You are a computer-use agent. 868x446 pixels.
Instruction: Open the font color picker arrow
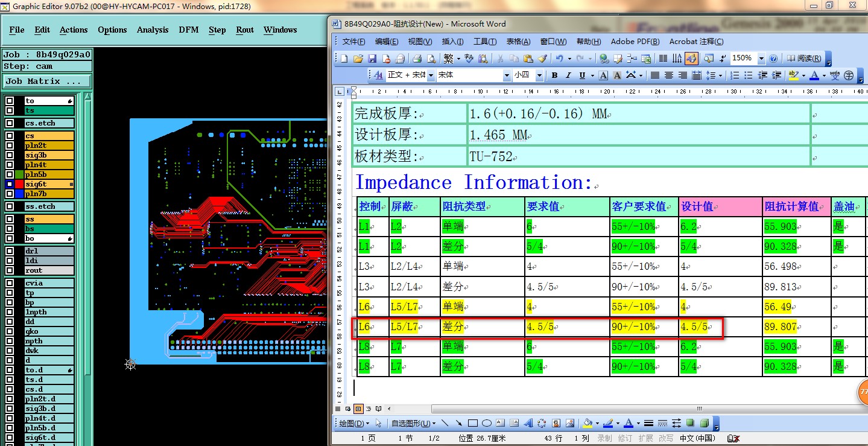825,75
